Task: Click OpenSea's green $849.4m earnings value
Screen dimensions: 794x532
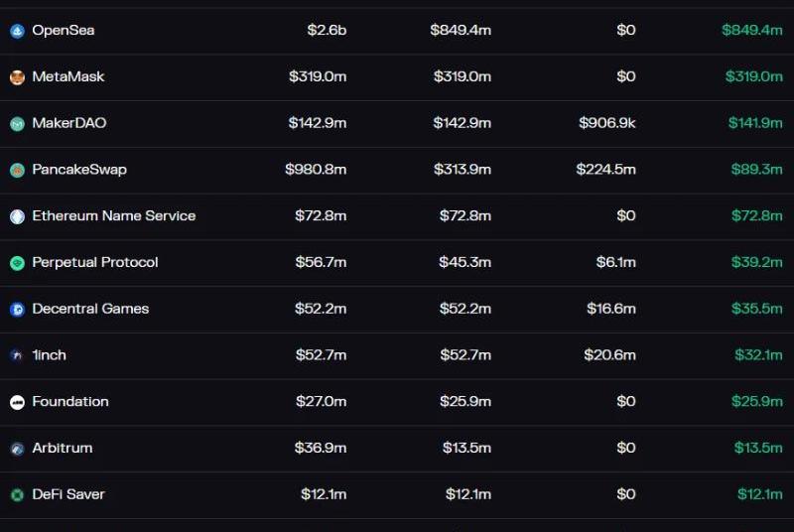Action: tap(752, 30)
